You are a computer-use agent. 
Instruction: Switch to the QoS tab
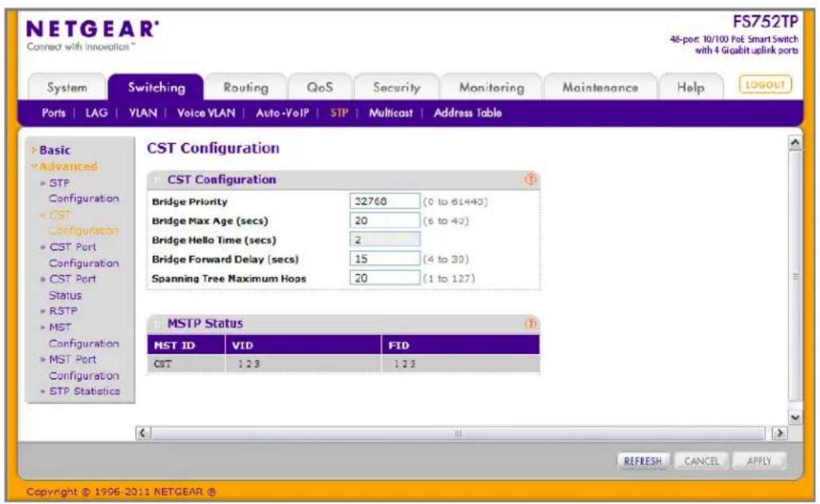(x=320, y=87)
